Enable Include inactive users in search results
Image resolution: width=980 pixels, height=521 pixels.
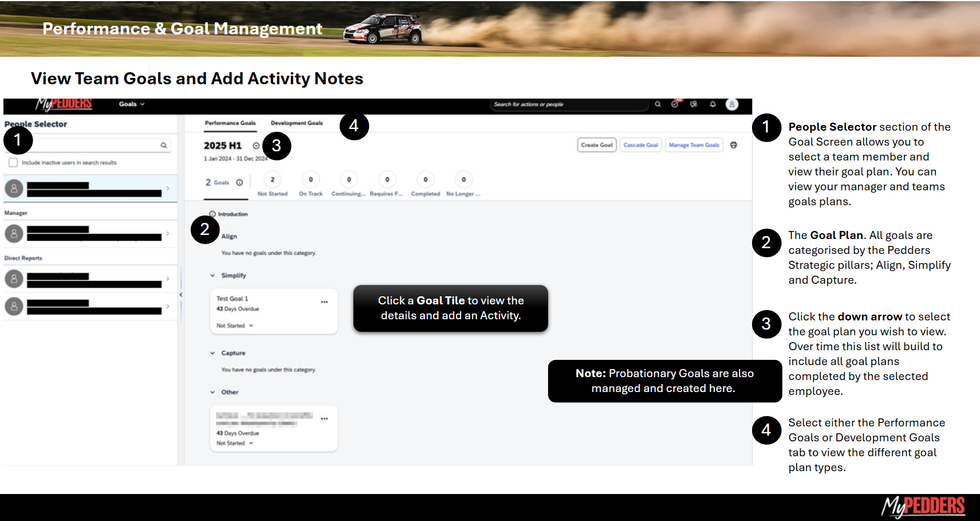click(13, 163)
